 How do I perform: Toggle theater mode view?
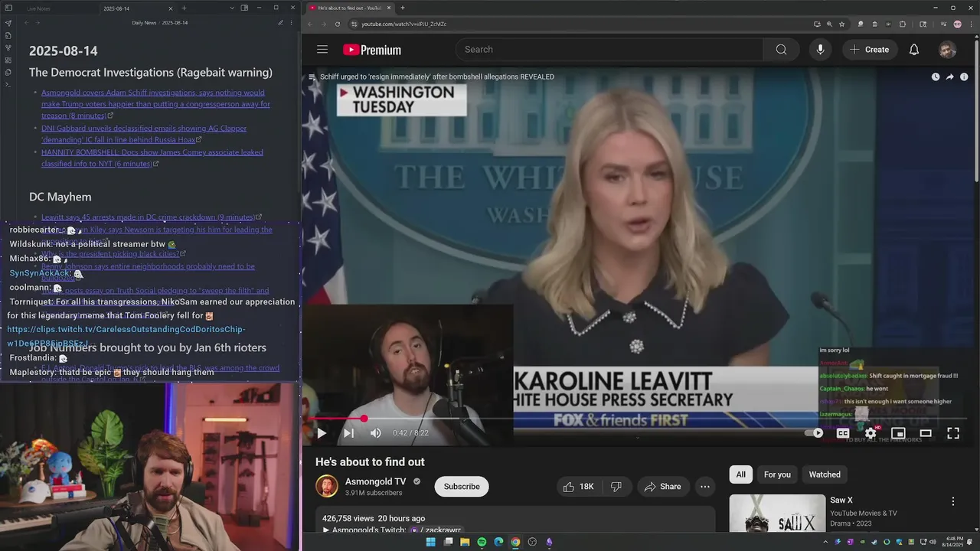click(926, 433)
